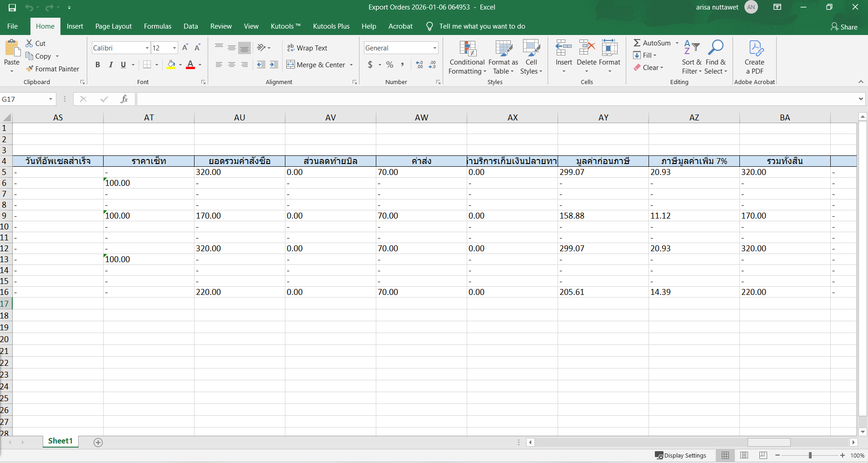The image size is (868, 463).
Task: Toggle Wrap Text option
Action: coord(307,48)
